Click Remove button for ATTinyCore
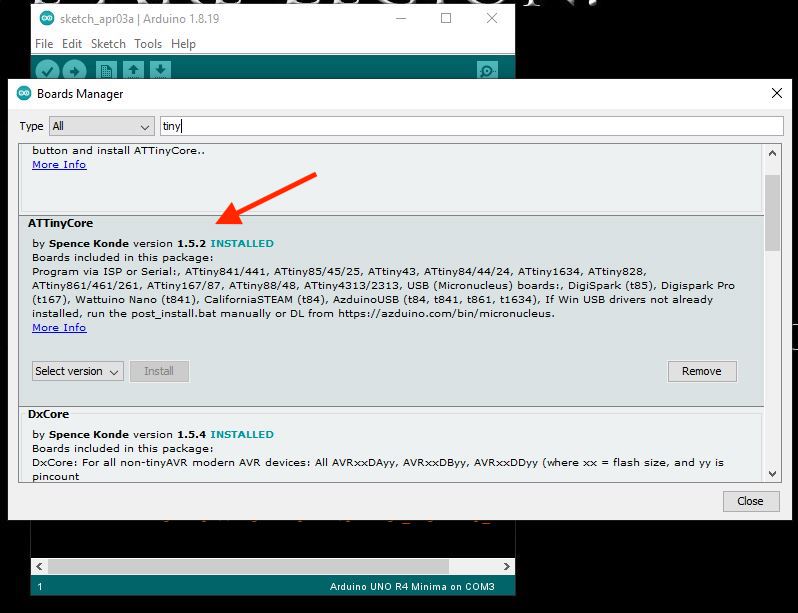This screenshot has height=613, width=798. click(x=702, y=371)
